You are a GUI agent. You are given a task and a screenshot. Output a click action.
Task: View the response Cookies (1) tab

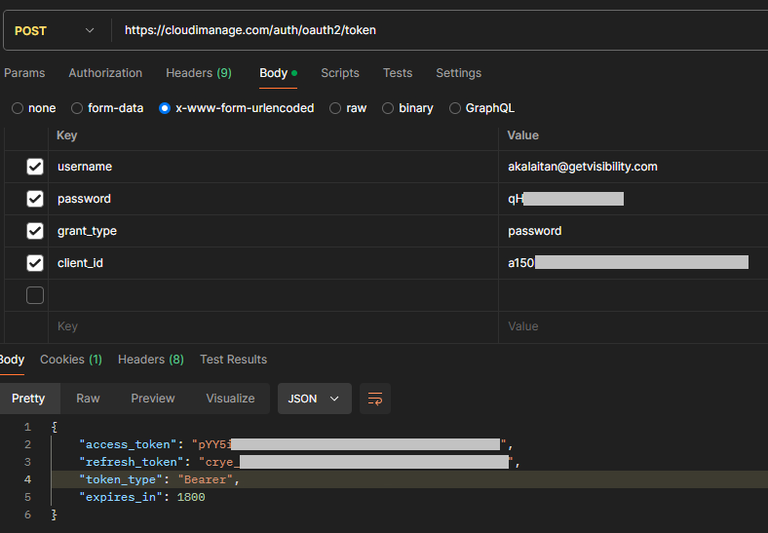click(x=70, y=359)
